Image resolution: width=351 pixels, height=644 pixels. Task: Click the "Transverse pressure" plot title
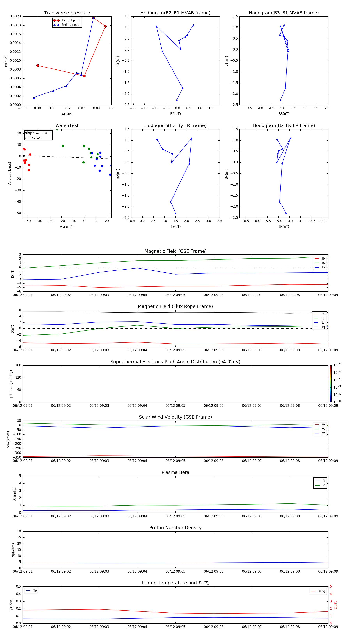click(x=67, y=13)
